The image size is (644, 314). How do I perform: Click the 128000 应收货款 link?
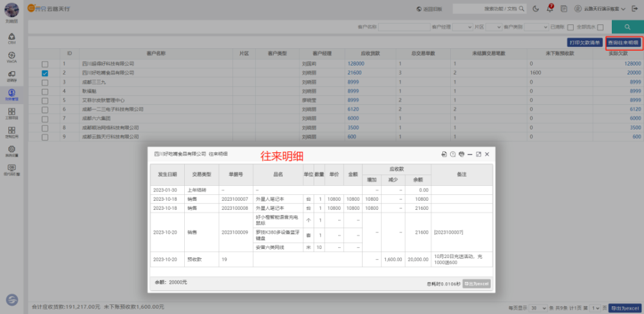355,64
